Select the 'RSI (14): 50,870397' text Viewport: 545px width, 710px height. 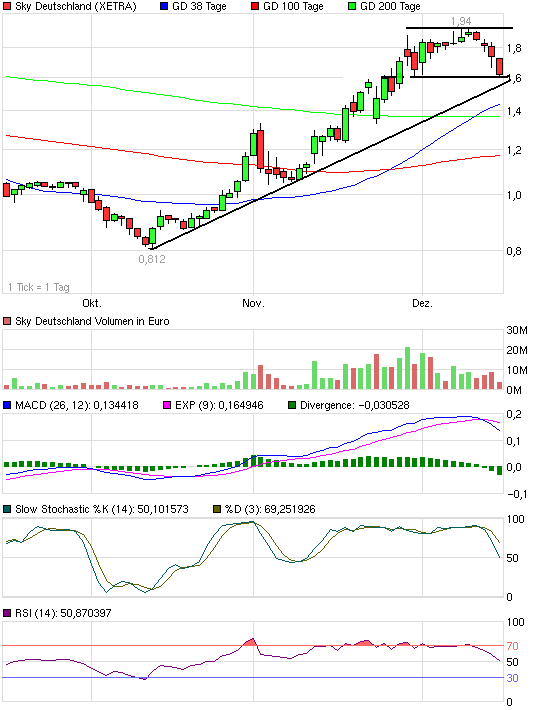pyautogui.click(x=63, y=613)
